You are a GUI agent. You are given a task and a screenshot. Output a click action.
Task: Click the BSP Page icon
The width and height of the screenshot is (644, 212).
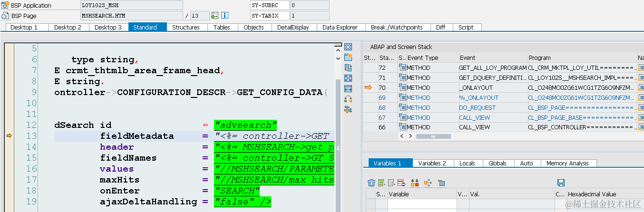[4, 16]
